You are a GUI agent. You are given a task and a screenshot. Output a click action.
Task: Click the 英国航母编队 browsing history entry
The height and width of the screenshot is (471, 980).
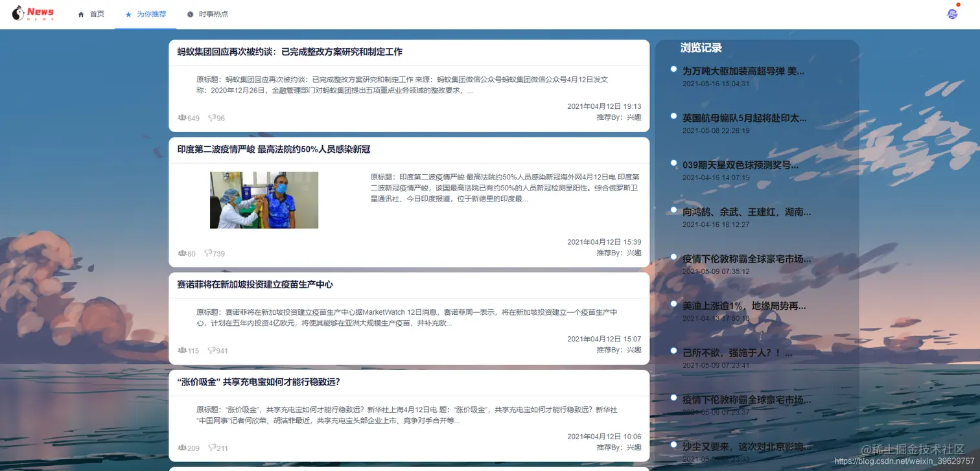pyautogui.click(x=743, y=117)
